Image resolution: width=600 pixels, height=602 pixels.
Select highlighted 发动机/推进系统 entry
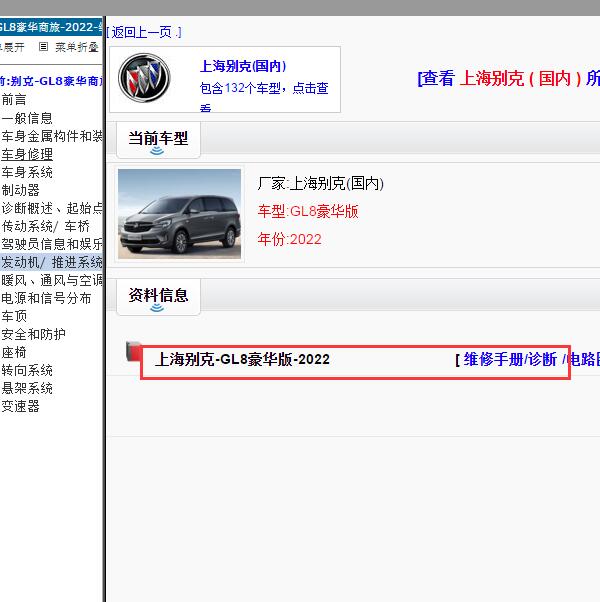51,262
